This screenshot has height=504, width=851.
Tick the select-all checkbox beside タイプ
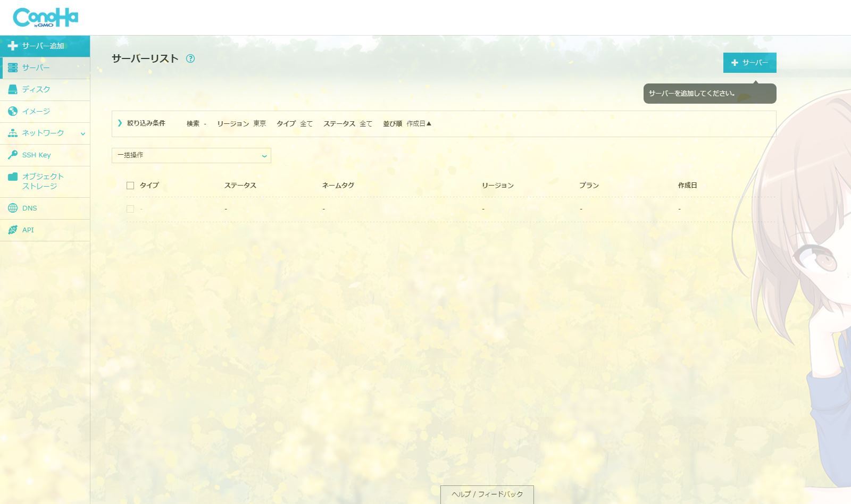point(130,186)
